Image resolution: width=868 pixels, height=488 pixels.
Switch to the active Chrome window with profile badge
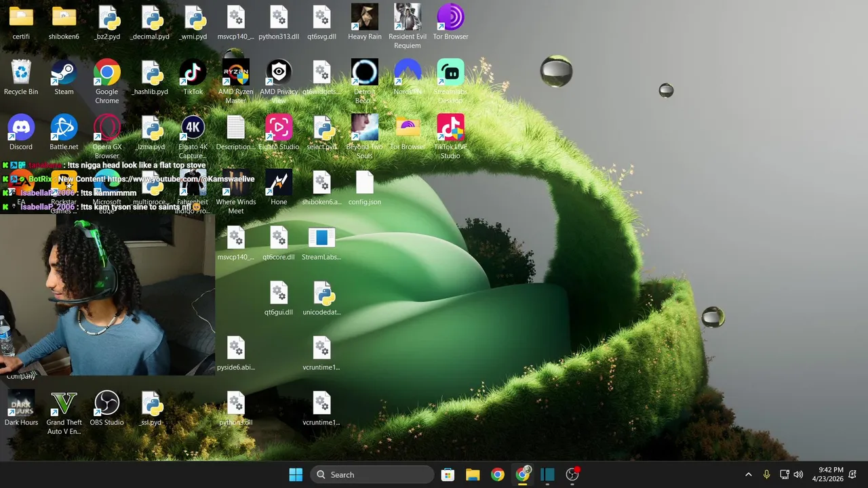pyautogui.click(x=523, y=474)
